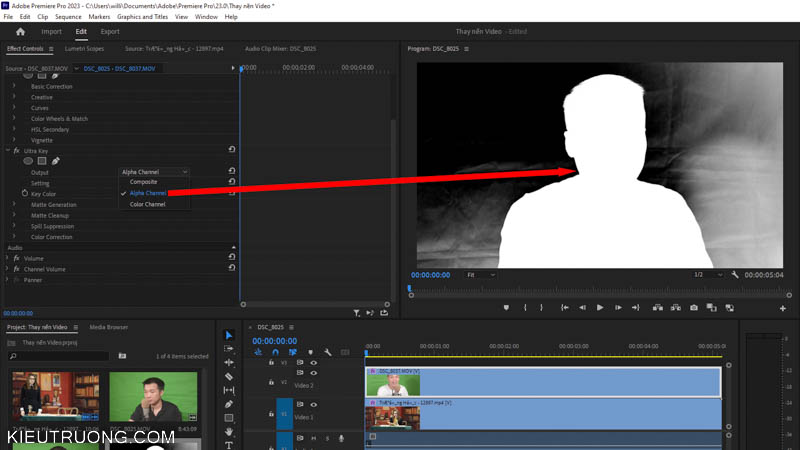
Task: Click filter properties icon in Effect Controls
Action: [x=357, y=313]
